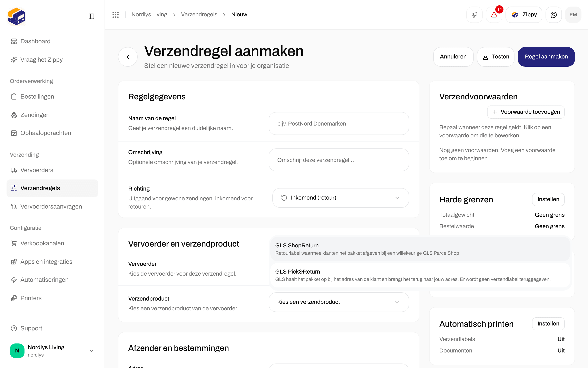Screen dimensions: 588x368
Task: Focus the Naam van de regel field
Action: point(339,123)
